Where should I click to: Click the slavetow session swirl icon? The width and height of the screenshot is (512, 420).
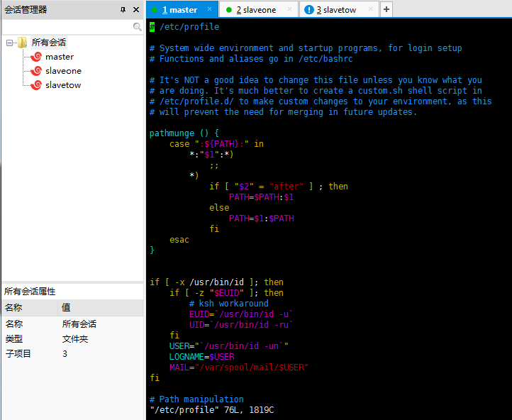36,85
